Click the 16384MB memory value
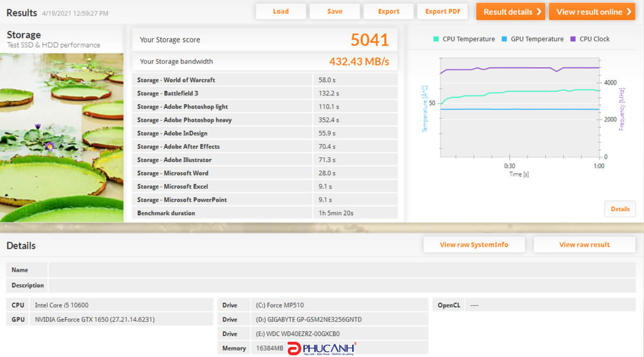The height and width of the screenshot is (357, 644). (269, 348)
